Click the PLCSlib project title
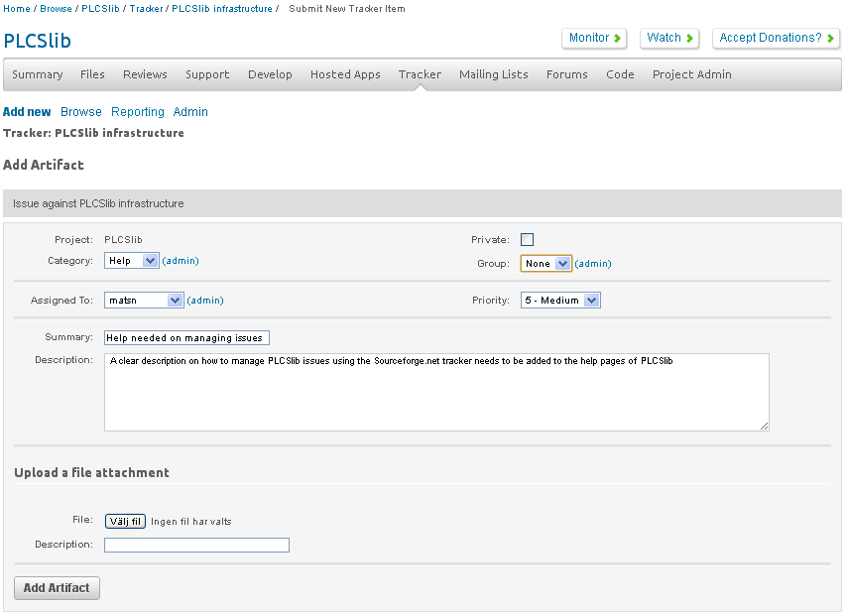Screen dimensions: 847x616 [x=38, y=41]
